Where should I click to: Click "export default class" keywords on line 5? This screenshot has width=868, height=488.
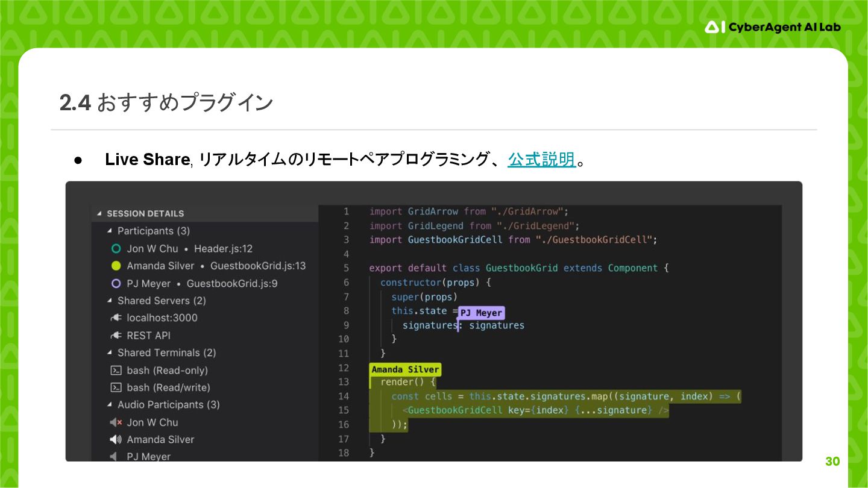(425, 268)
